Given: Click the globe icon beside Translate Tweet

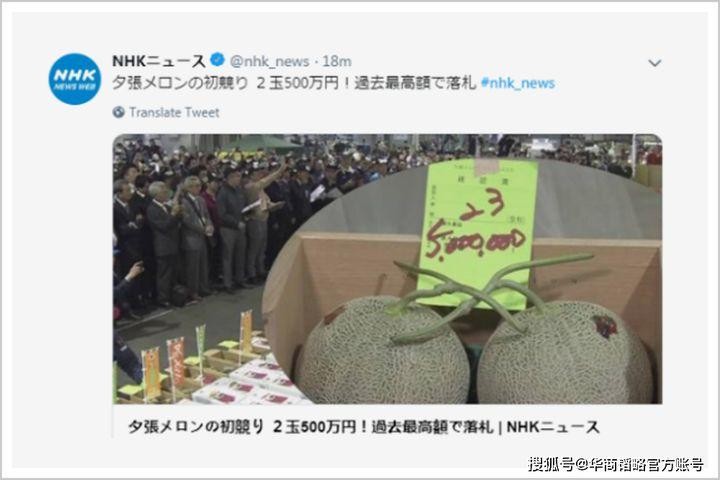Looking at the screenshot, I should point(118,112).
